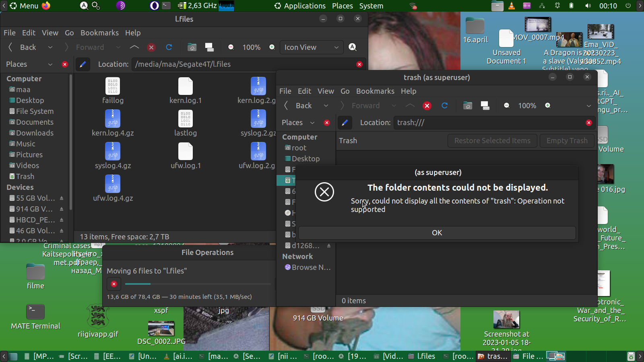
Task: Zoom in within the trash window toolbar
Action: coord(548,106)
